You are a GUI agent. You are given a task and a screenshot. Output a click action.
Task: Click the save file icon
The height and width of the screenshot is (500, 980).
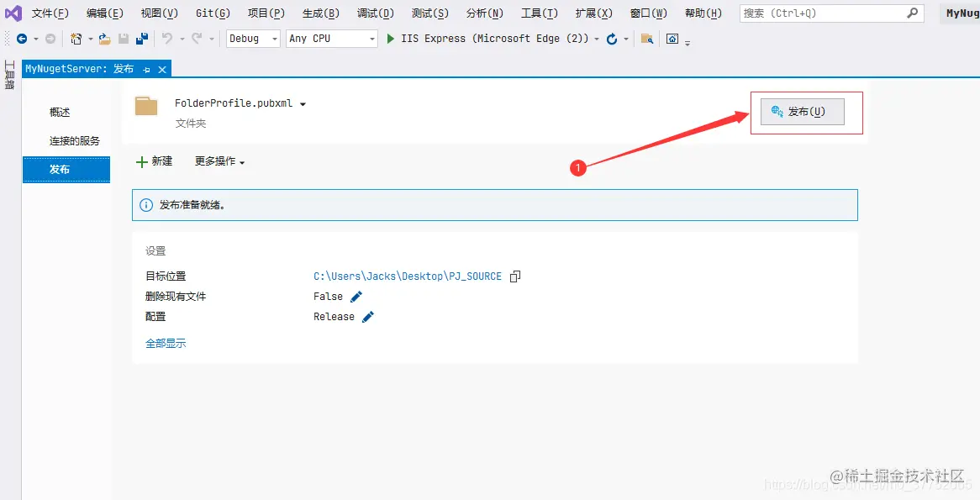[124, 39]
